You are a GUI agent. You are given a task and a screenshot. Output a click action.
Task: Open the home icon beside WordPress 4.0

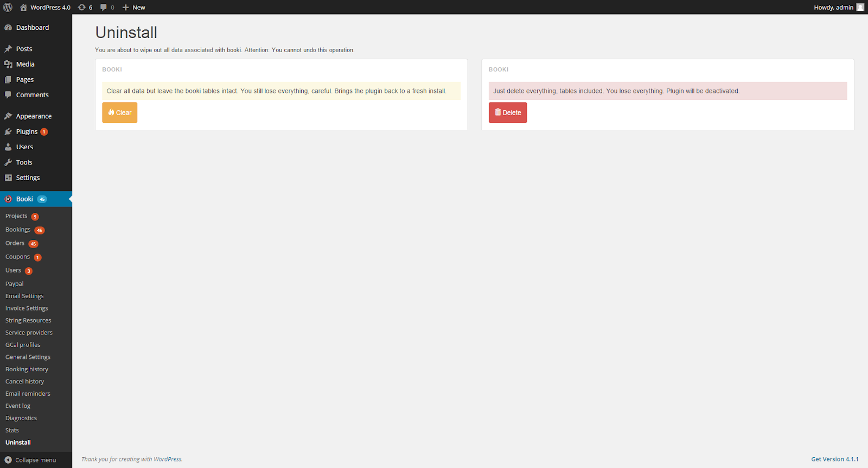[x=23, y=7]
